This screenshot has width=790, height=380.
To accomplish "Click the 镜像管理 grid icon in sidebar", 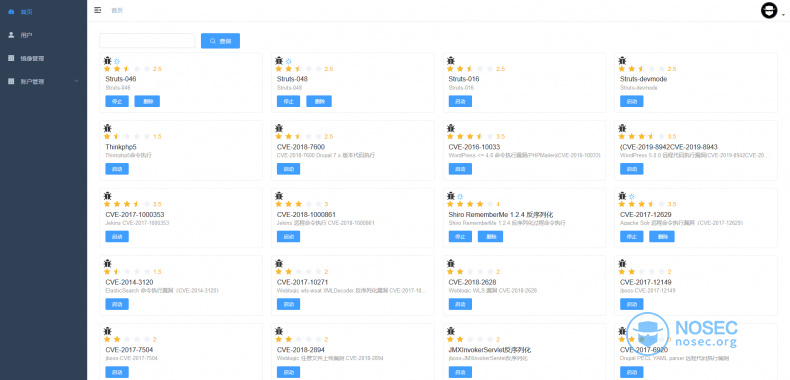I will tap(11, 58).
